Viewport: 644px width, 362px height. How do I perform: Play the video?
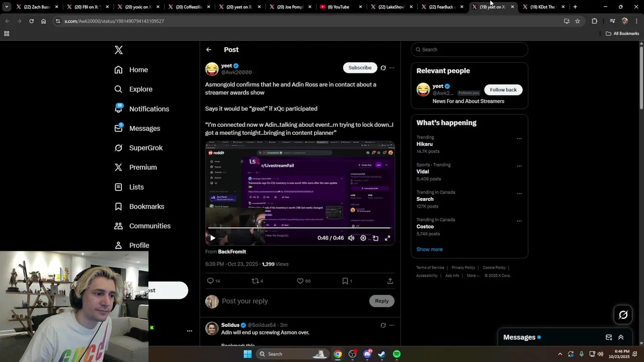[x=212, y=238]
